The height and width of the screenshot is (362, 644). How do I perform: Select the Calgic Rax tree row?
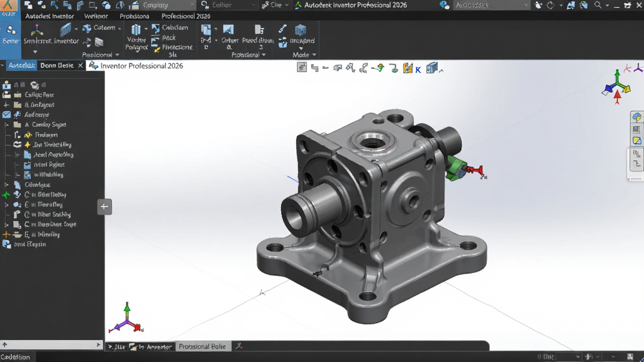39,94
